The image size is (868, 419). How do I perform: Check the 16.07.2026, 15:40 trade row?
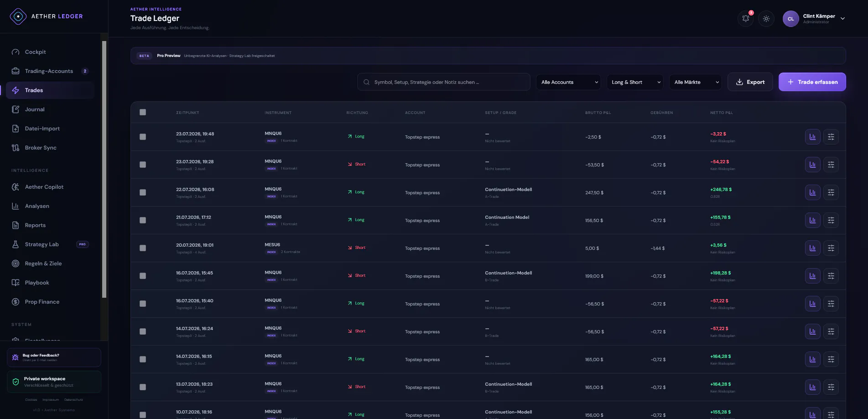pyautogui.click(x=143, y=304)
